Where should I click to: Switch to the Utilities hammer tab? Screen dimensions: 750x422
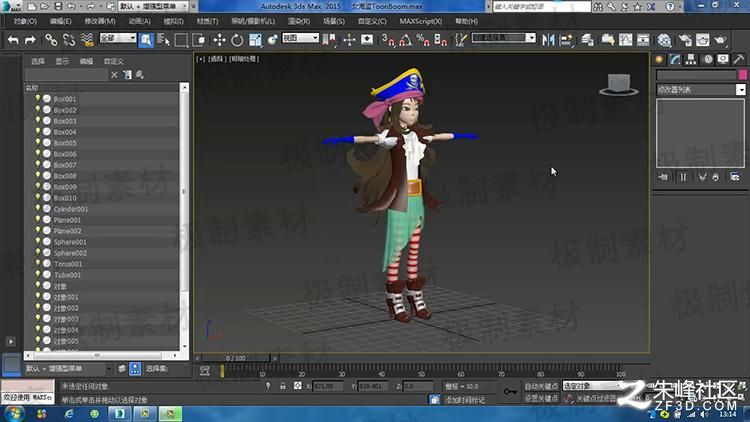739,59
